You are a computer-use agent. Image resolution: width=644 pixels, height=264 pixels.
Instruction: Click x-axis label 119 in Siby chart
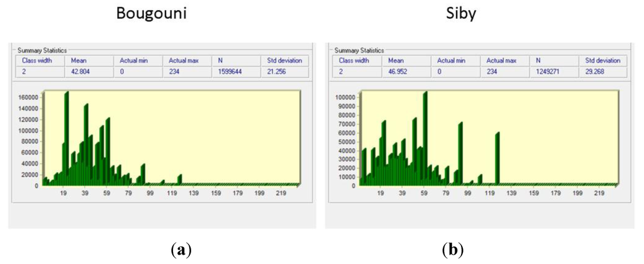coord(489,192)
